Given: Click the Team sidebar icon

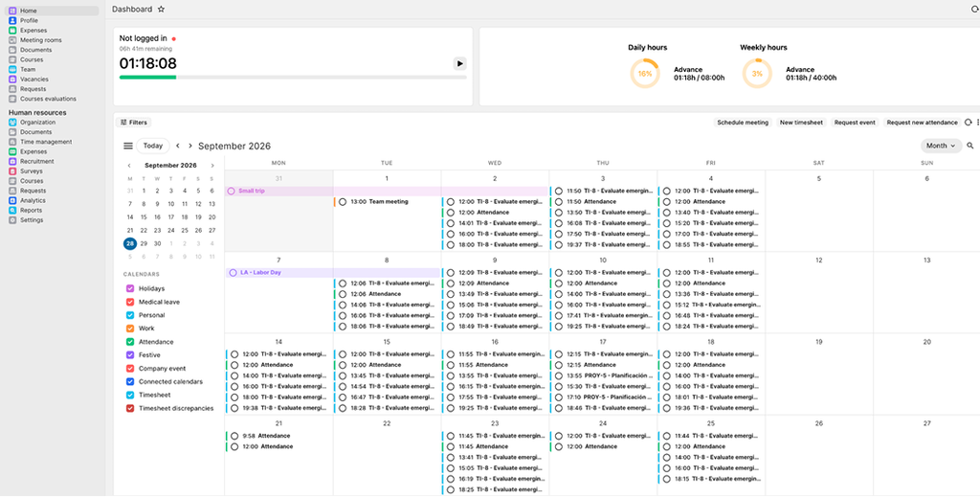Looking at the screenshot, I should (12, 69).
